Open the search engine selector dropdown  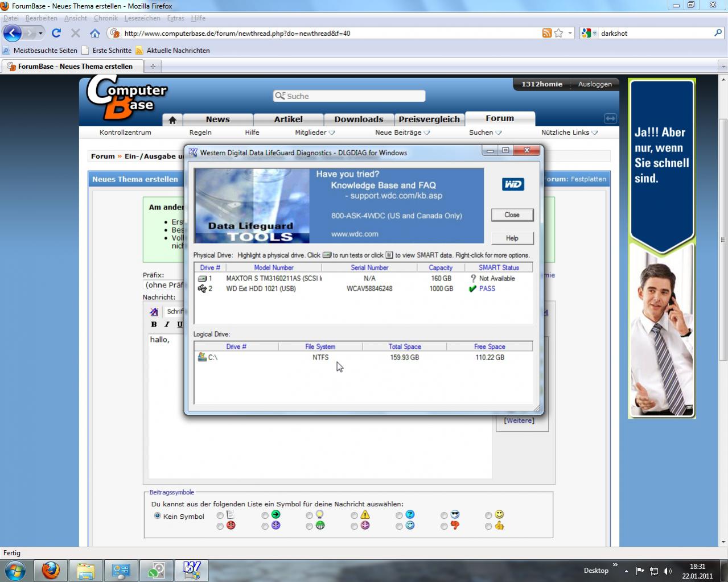tap(595, 33)
